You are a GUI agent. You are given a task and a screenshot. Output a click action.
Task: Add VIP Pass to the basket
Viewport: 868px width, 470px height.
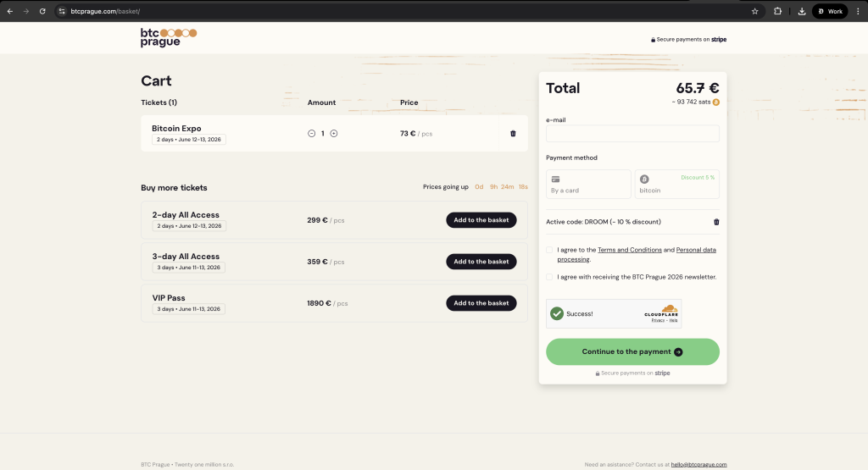pos(481,303)
